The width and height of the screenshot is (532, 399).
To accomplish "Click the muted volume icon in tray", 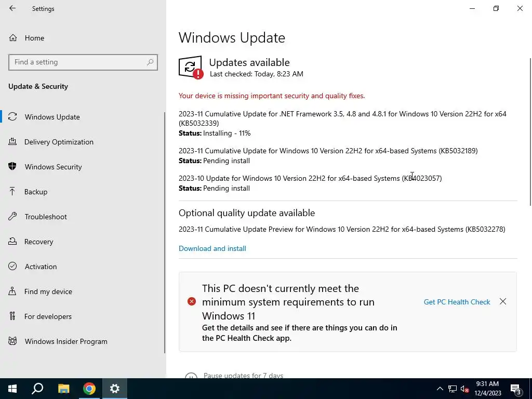I will 464,389.
